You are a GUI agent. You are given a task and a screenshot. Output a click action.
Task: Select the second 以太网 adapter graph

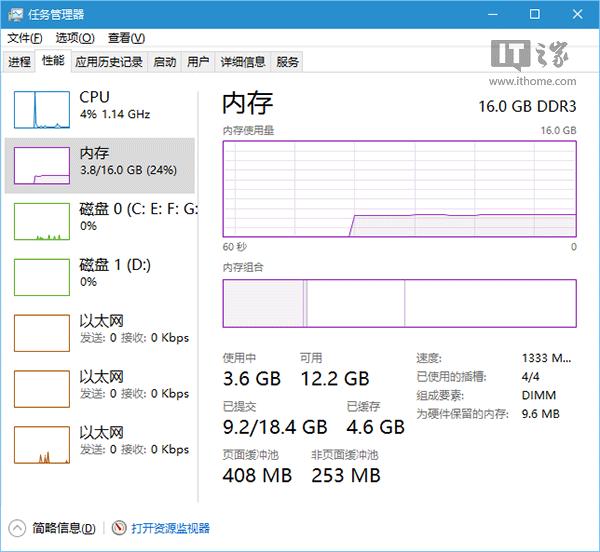coord(42,389)
